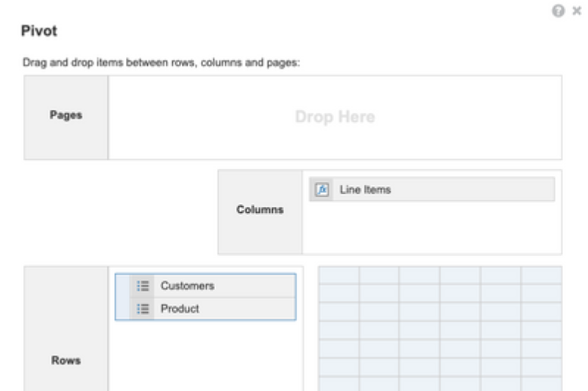588x391 pixels.
Task: Click the top-right cell of preview grid
Action: 541,275
